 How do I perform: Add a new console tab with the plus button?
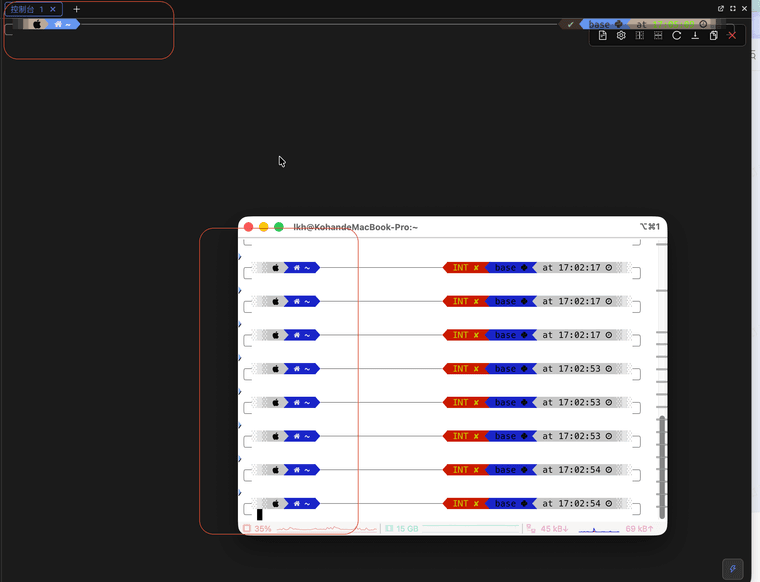click(x=77, y=9)
